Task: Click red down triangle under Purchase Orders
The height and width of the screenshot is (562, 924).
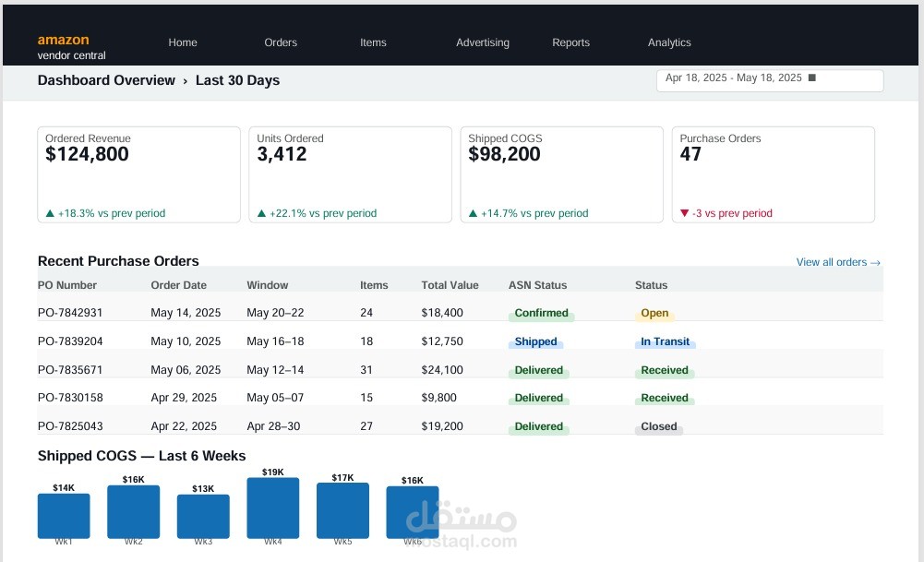Action: (x=684, y=213)
